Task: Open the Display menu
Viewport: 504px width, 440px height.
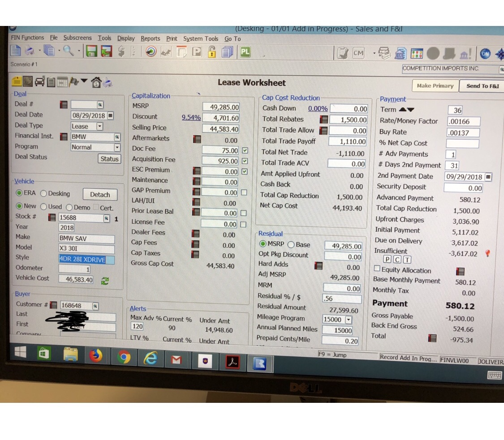Action: (x=126, y=38)
